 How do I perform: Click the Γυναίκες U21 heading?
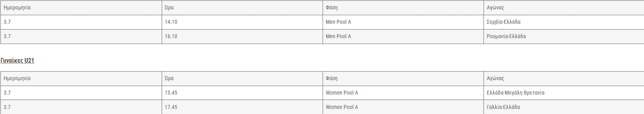coord(17,61)
